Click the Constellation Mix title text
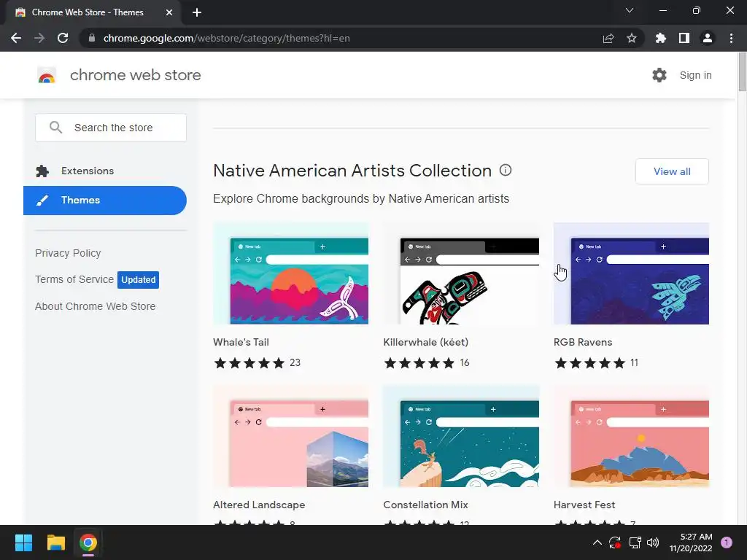The height and width of the screenshot is (560, 747). click(425, 505)
